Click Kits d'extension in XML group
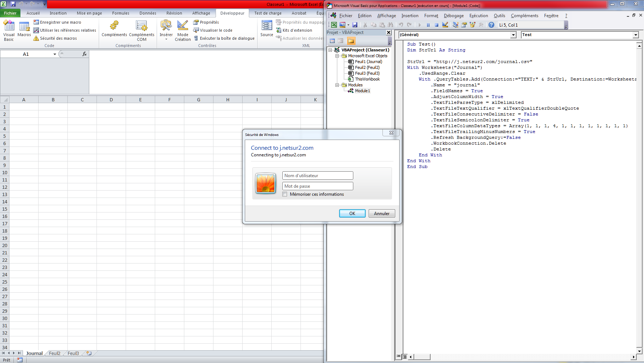644x363 pixels. coord(294,30)
